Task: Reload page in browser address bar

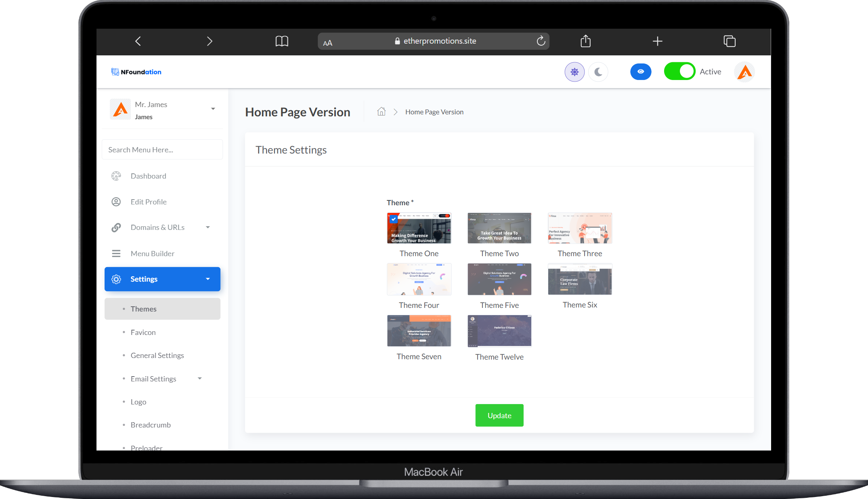Action: [541, 41]
